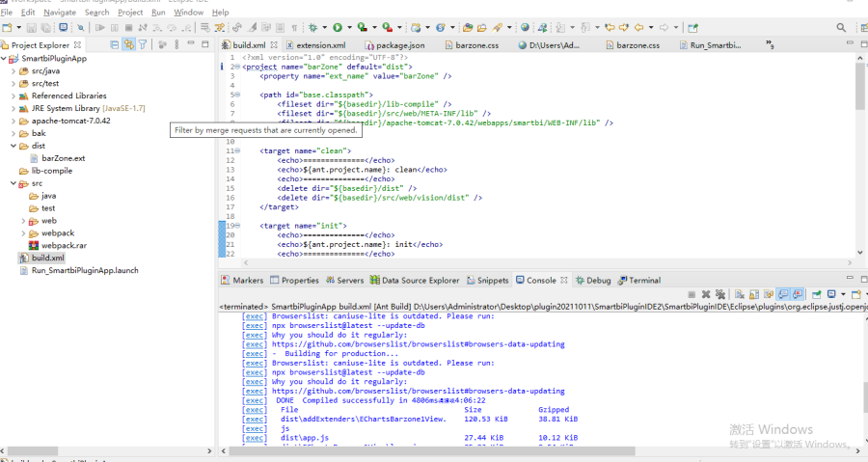Go back with yellow left arrow icon
This screenshot has width=868, height=462.
tap(638, 28)
